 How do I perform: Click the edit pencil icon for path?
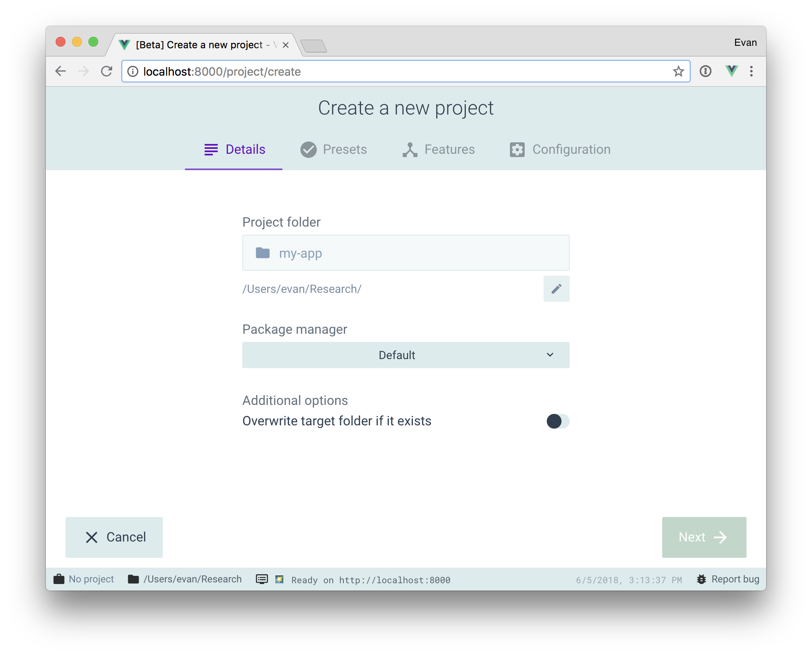557,288
